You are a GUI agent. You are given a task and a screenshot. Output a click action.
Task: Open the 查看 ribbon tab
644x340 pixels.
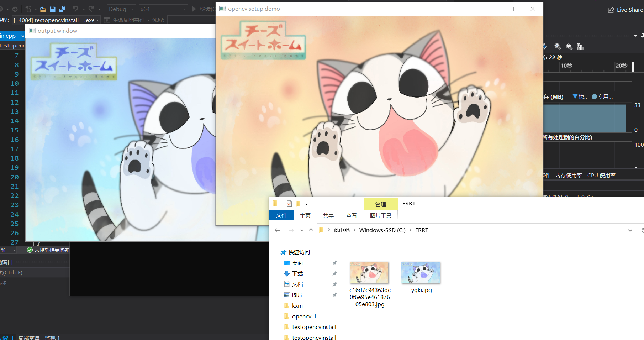tap(352, 215)
